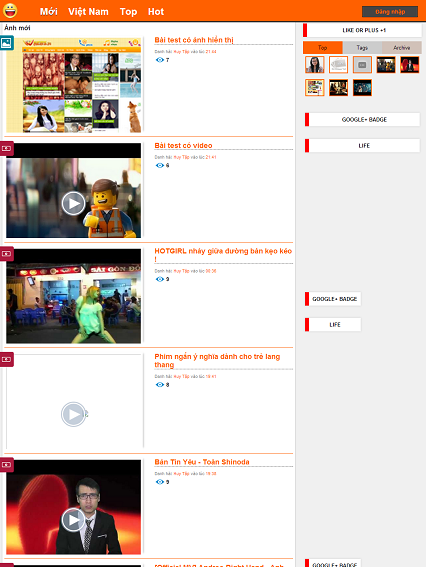This screenshot has width=426, height=567.
Task: Open the website collage thumbnail image
Action: 73,85
